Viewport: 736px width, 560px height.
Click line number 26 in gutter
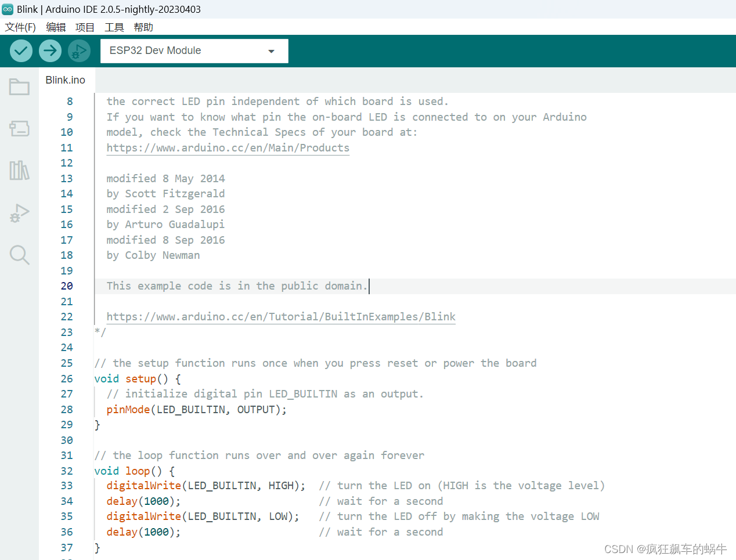tap(67, 378)
